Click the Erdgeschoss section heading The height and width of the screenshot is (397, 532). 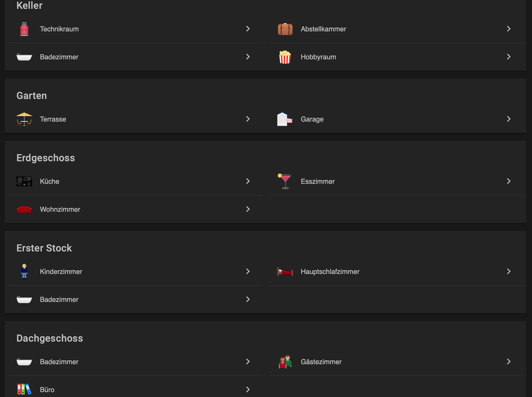point(46,158)
